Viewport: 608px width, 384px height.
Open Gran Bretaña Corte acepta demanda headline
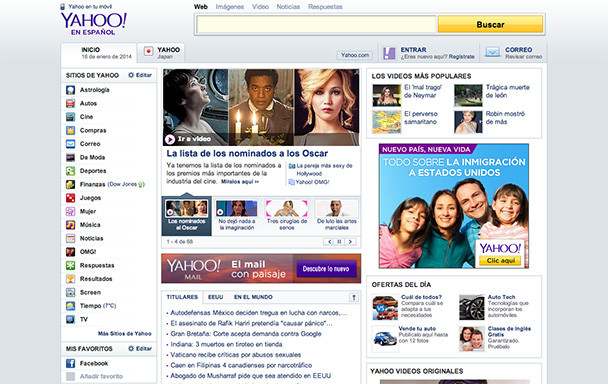coord(246,334)
